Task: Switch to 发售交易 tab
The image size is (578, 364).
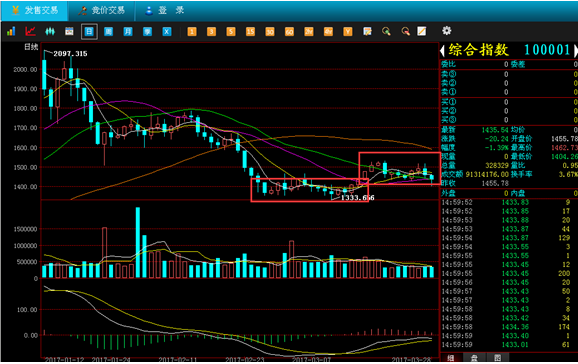Action: [35, 10]
